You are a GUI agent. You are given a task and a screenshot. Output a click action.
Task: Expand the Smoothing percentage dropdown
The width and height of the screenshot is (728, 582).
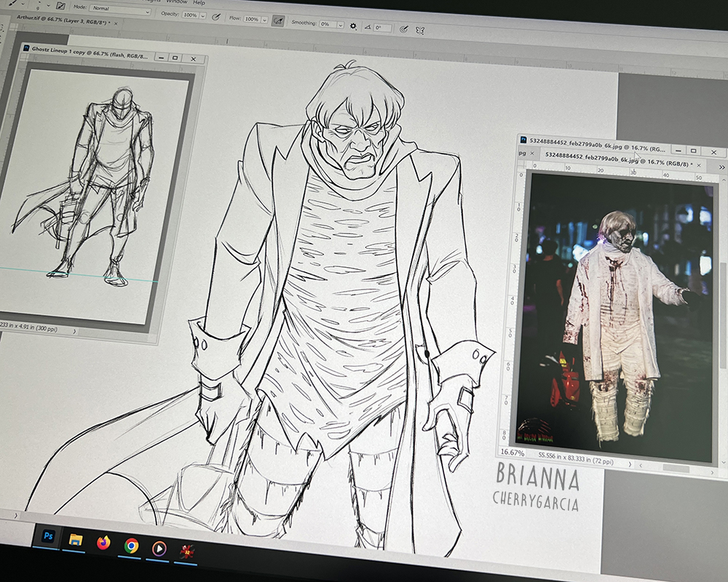pyautogui.click(x=339, y=25)
